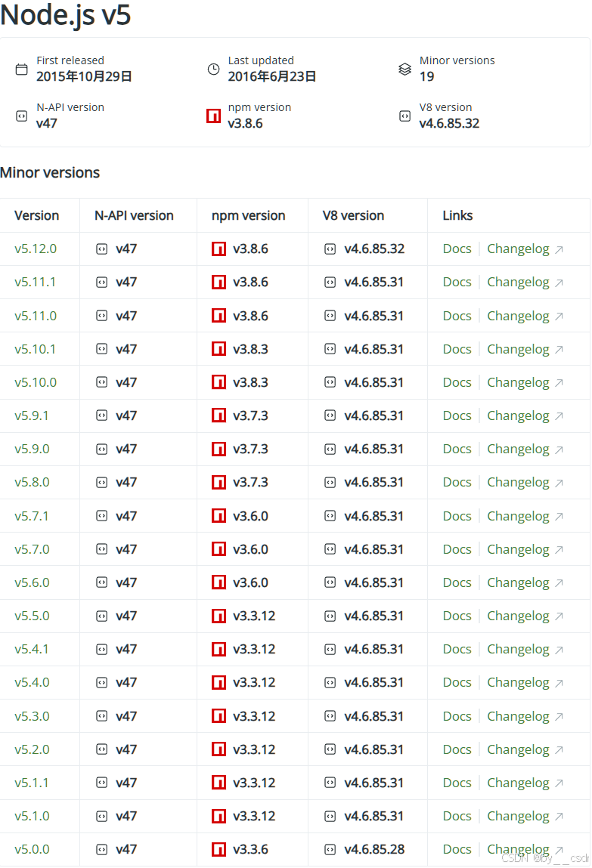Click external arrow icon for v5.5.0 Changelog

point(559,616)
